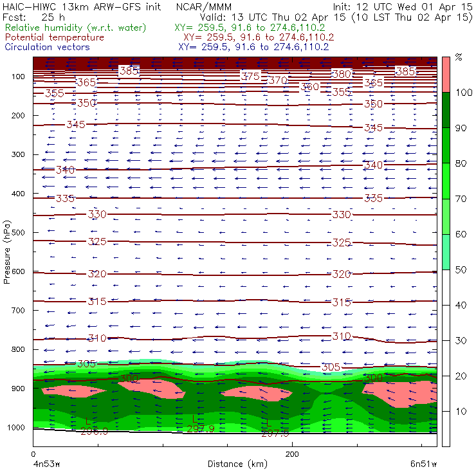Click the 'Distance (km)' axis label
The width and height of the screenshot is (476, 476).
click(x=238, y=464)
